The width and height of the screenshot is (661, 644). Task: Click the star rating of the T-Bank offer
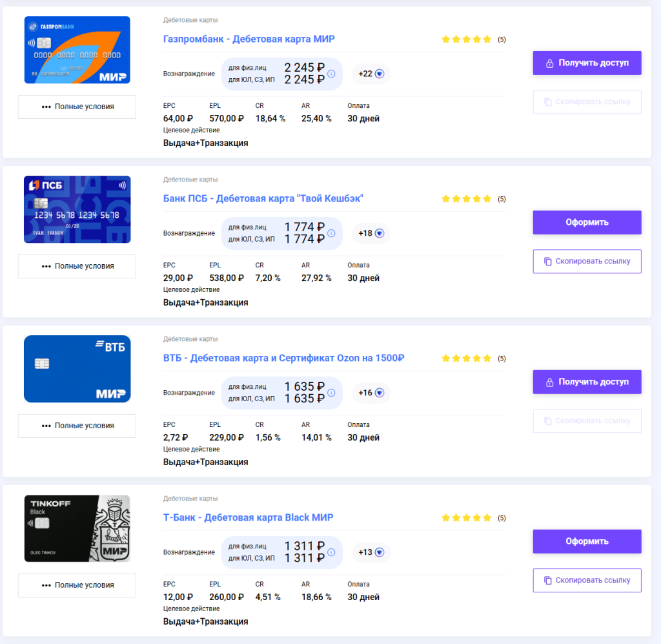coord(467,518)
